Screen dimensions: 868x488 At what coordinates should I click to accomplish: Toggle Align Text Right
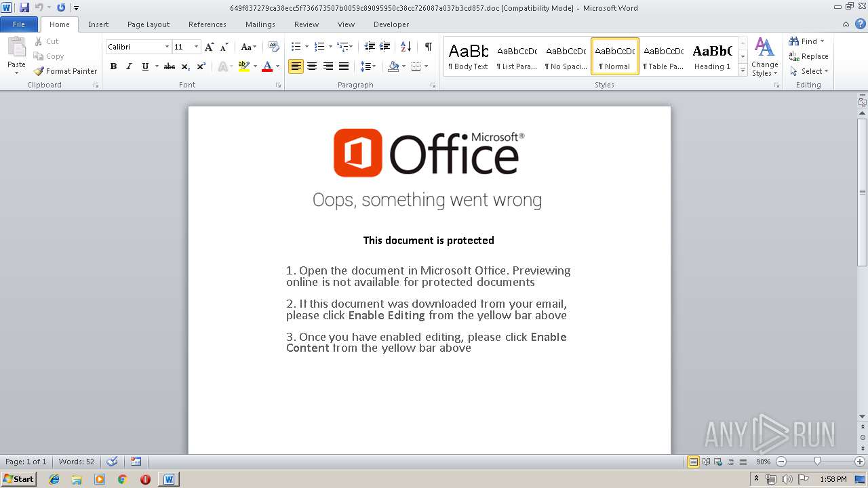pos(328,66)
